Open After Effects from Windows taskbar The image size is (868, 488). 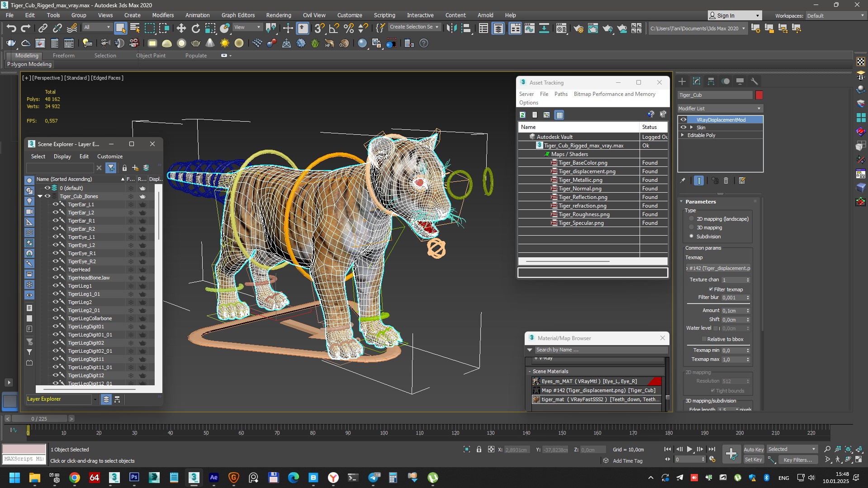(213, 478)
